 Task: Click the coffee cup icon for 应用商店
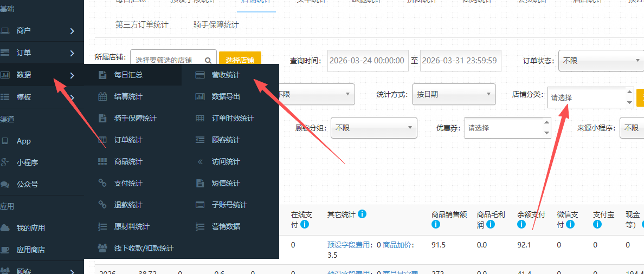point(5,250)
